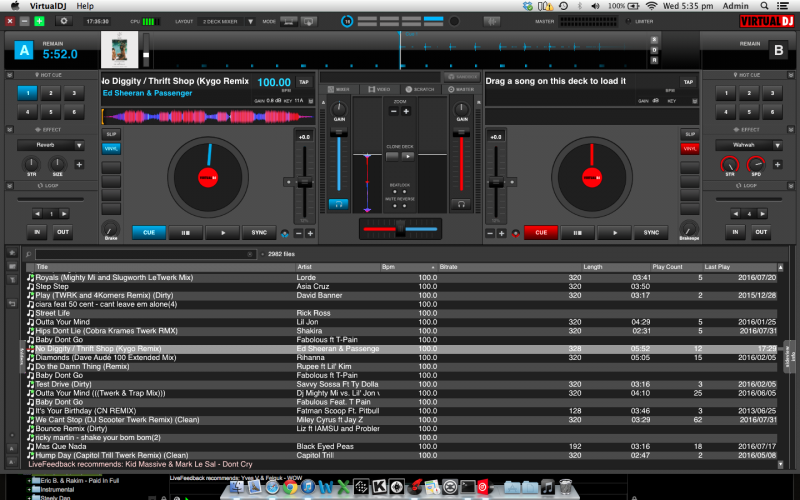Open the 2 DECK MIXER layout dropdown
Image resolution: width=800 pixels, height=500 pixels.
[251, 21]
